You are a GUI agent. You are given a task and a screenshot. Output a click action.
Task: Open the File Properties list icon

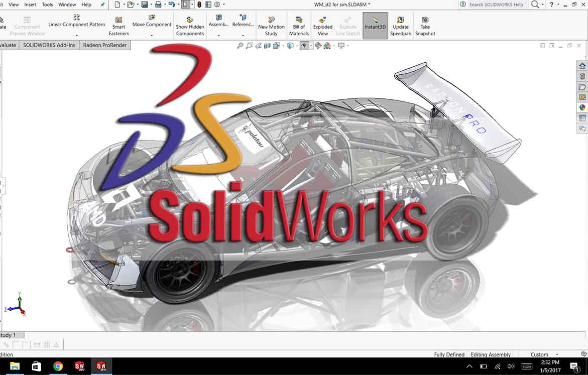[x=208, y=5]
